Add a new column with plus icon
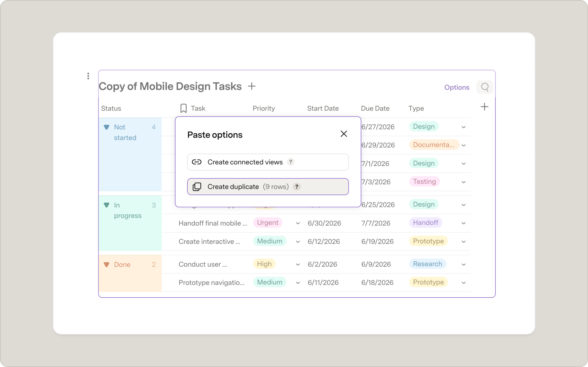The width and height of the screenshot is (588, 367). (x=484, y=107)
